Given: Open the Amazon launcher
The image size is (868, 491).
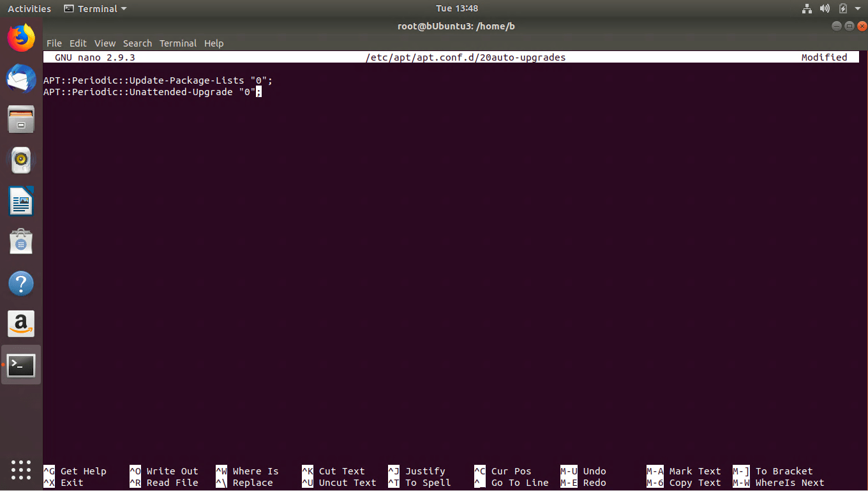Looking at the screenshot, I should click(x=21, y=324).
